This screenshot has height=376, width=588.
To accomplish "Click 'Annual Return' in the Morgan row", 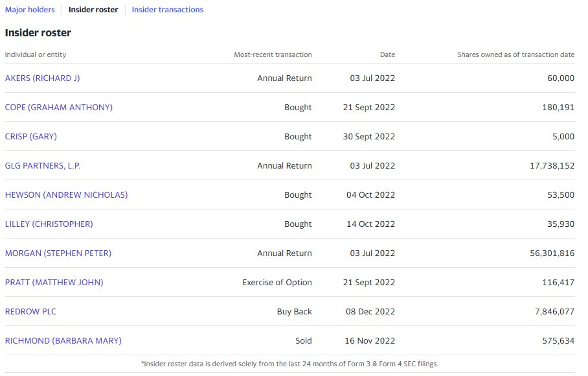I will 284,253.
